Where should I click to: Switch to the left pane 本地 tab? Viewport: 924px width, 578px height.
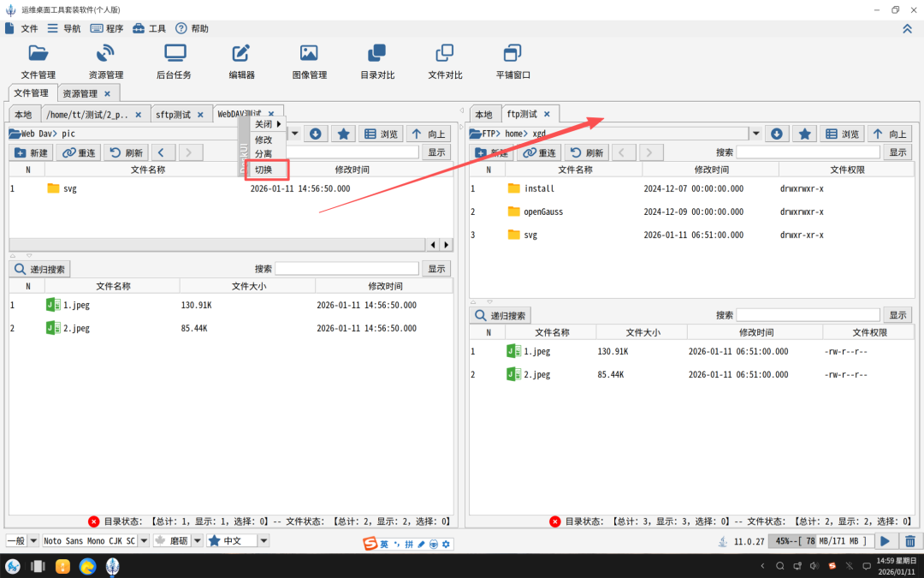[24, 115]
